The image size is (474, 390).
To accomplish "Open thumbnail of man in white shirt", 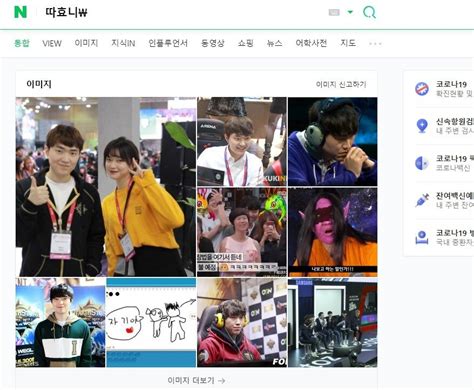I will coord(242,141).
